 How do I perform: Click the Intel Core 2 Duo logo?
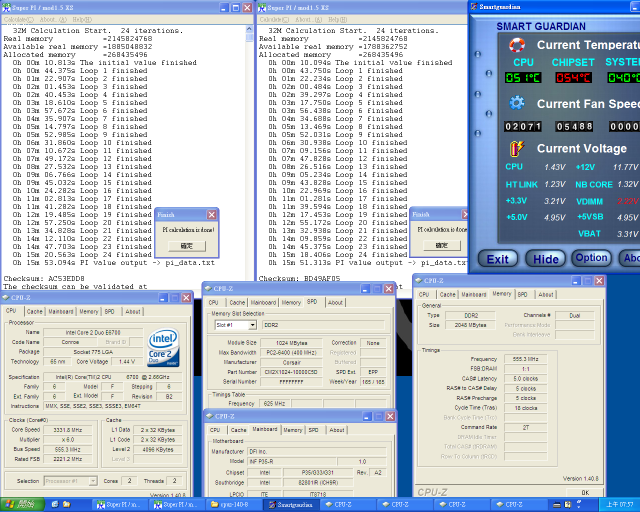(163, 347)
